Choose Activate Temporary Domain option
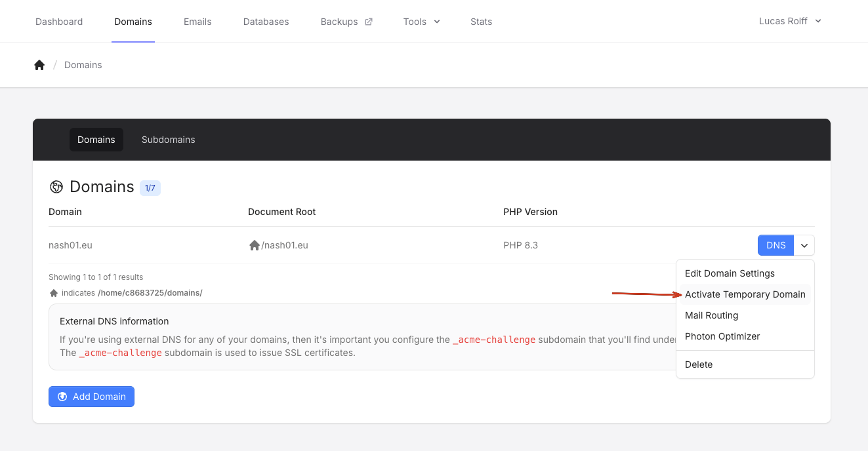Image resolution: width=868 pixels, height=451 pixels. 745,294
